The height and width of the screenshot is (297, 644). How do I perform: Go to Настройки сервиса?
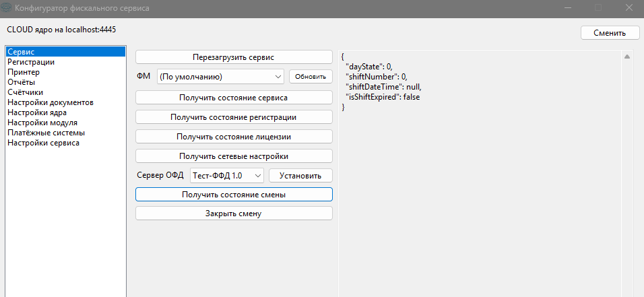point(66,143)
